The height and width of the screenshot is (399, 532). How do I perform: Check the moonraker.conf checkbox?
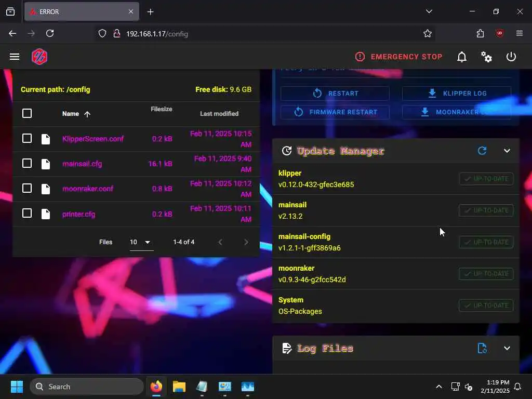click(x=27, y=188)
